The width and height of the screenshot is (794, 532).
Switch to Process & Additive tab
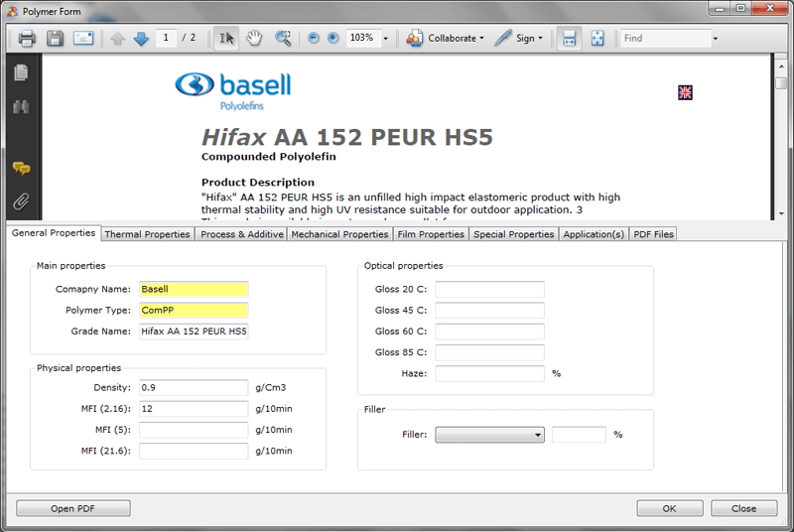(x=241, y=234)
